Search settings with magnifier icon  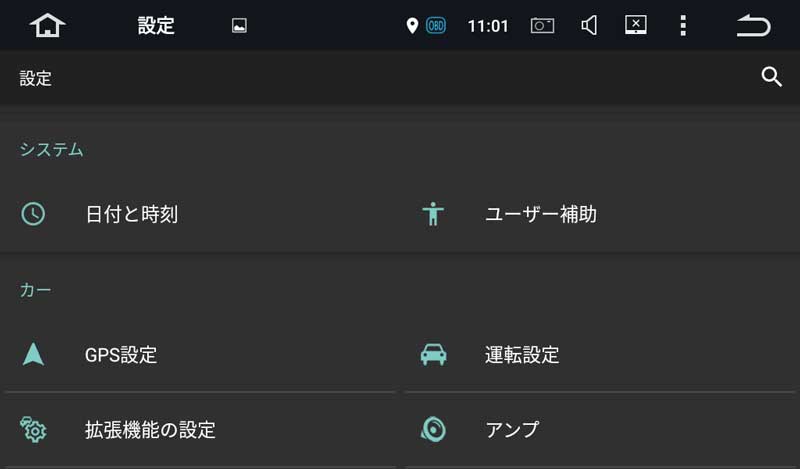[771, 78]
